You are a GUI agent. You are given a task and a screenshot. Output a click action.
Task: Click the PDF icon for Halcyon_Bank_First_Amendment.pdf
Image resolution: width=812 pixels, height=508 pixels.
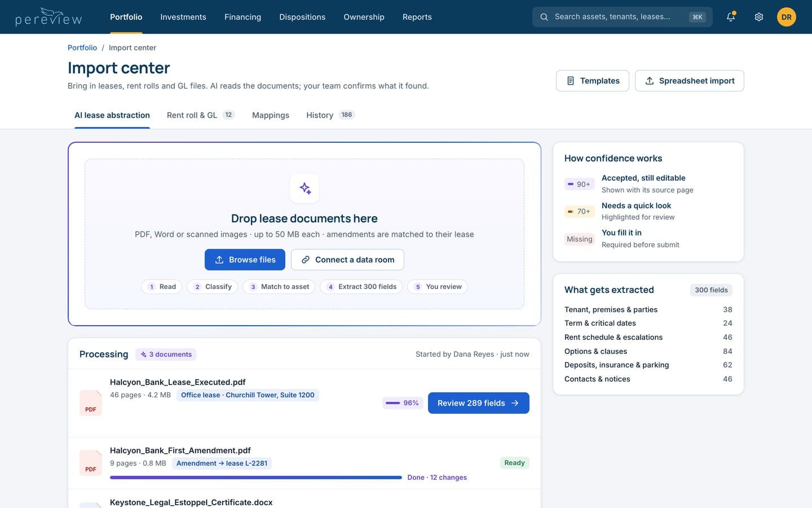[91, 463]
